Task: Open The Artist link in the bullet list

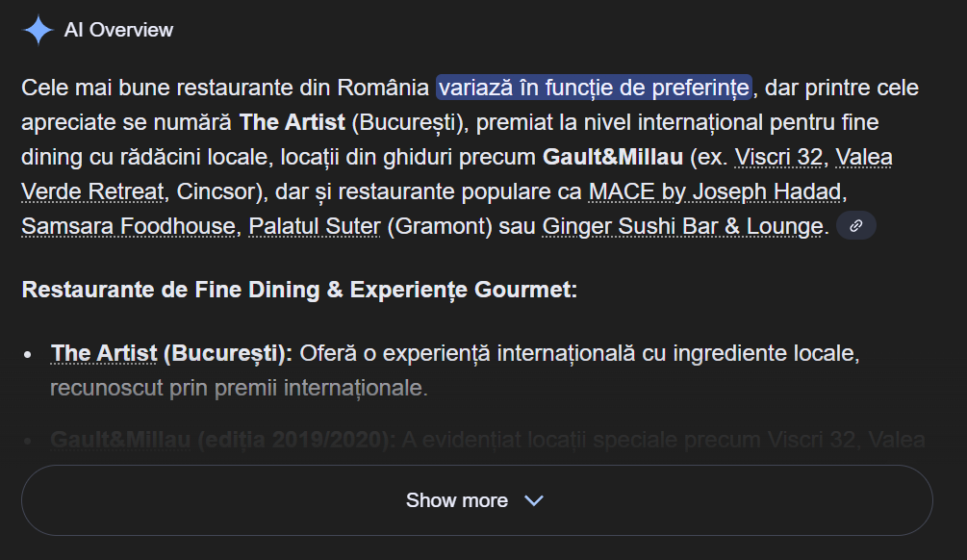Action: (x=104, y=353)
